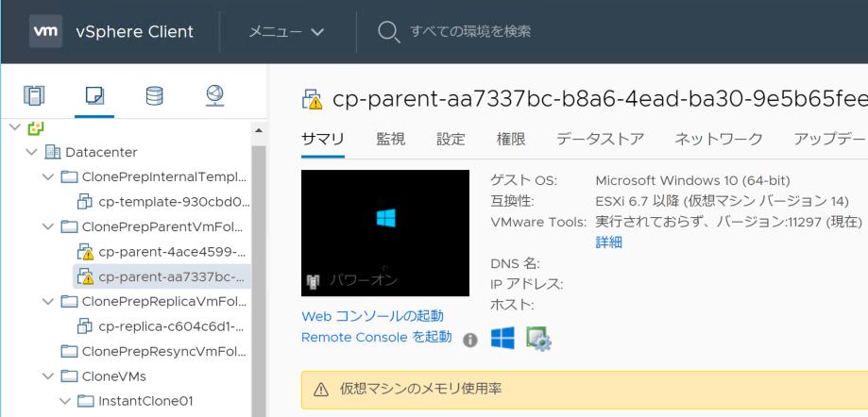Open the 設定 tab

point(451,139)
